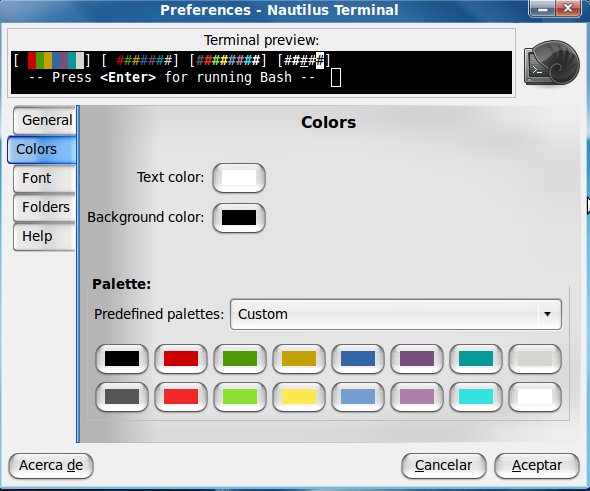
Task: Expand the Predefined palettes dropdown
Action: (396, 314)
